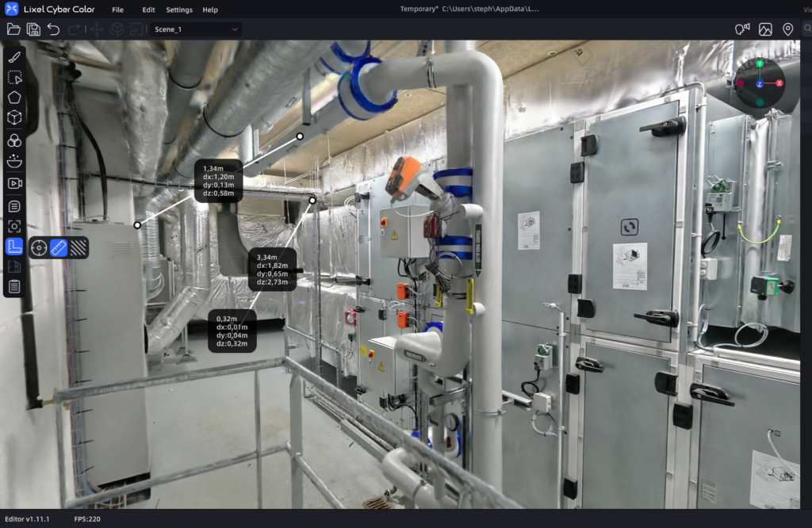
Task: Open the color channels overlap tool
Action: pos(14,140)
